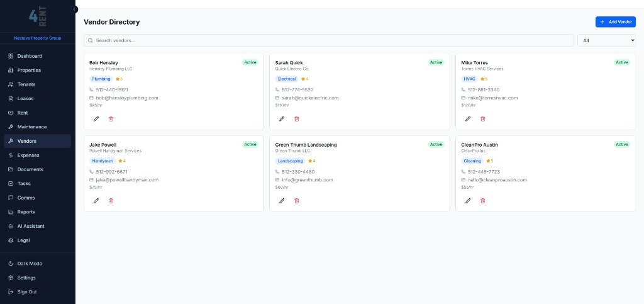Click the Documents folder icon

[x=11, y=169]
